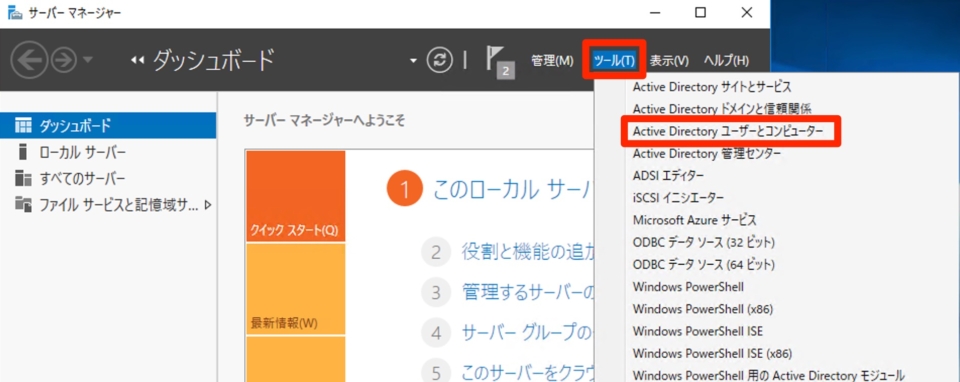Click the breadcrumb double-arrow before ダッシュボード
The width and height of the screenshot is (960, 382).
[137, 61]
